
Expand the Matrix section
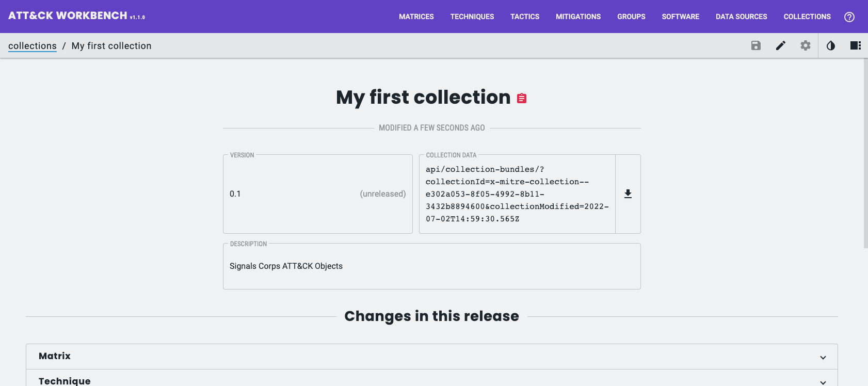pyautogui.click(x=823, y=357)
